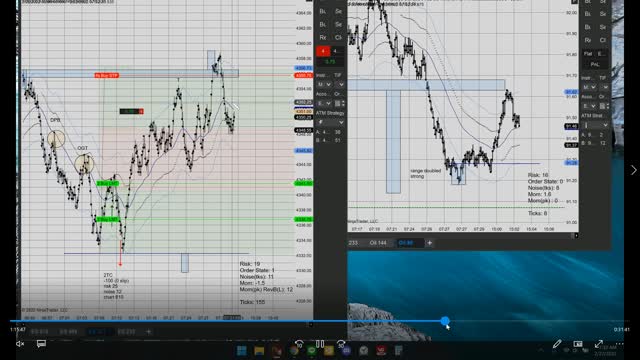This screenshot has height=360, width=640.
Task: Switch the player to mini view mode
Action: pos(578,344)
